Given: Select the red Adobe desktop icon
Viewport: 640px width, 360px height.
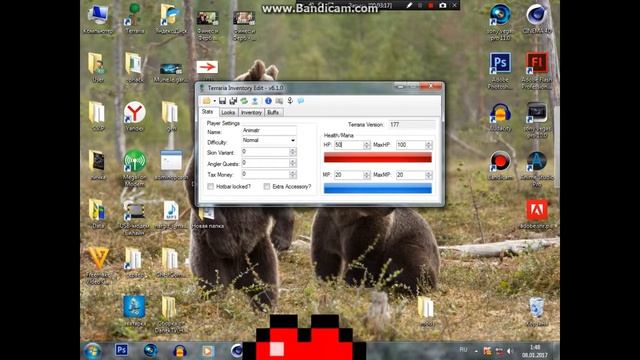Looking at the screenshot, I should [537, 214].
